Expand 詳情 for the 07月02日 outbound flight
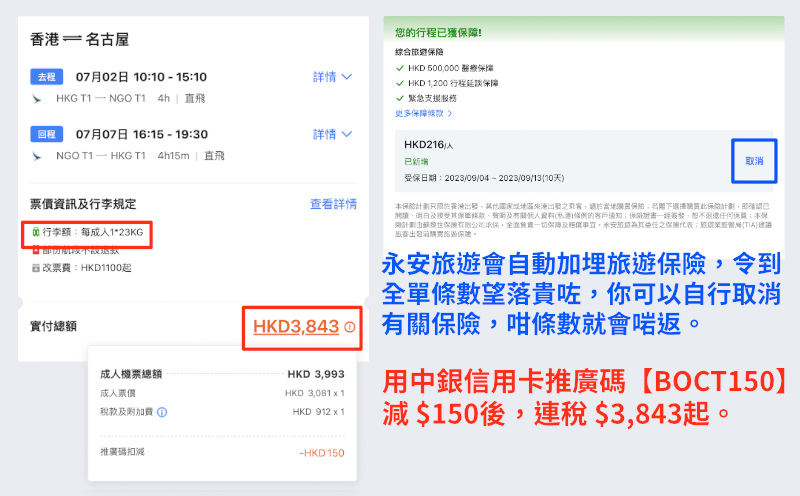This screenshot has width=800, height=496. (332, 77)
